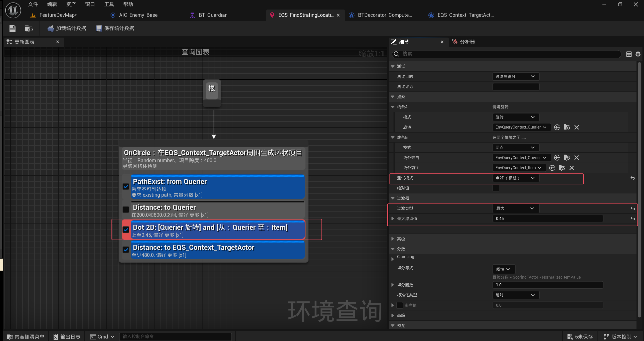
Task: Open the Tools (工具) menu
Action: pos(109,4)
